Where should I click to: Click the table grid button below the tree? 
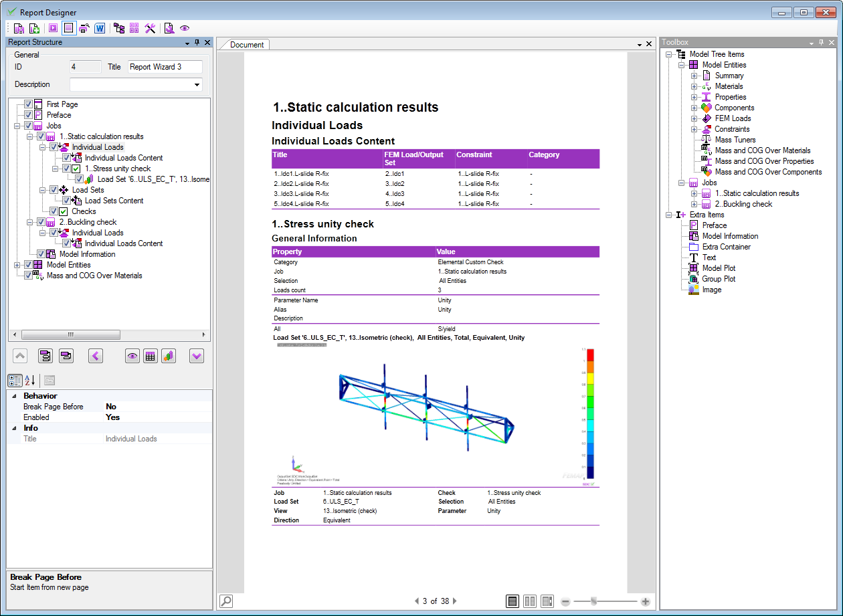tap(151, 356)
